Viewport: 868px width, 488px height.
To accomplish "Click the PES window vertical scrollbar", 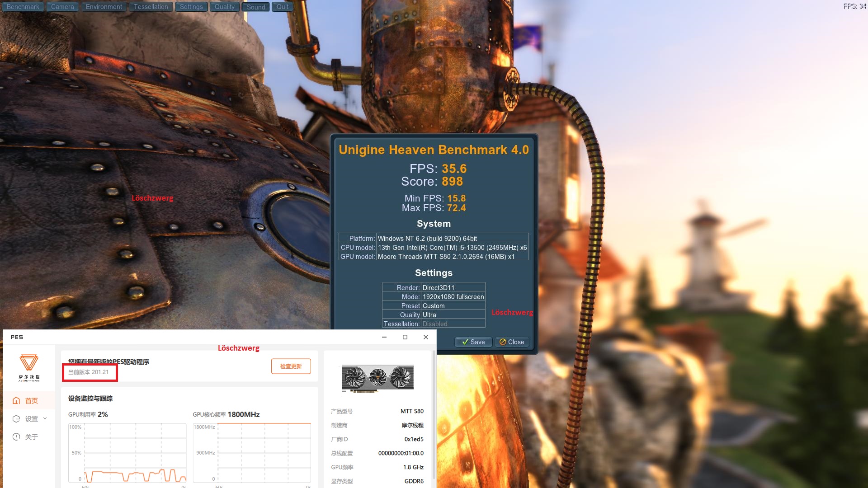I will [x=434, y=413].
